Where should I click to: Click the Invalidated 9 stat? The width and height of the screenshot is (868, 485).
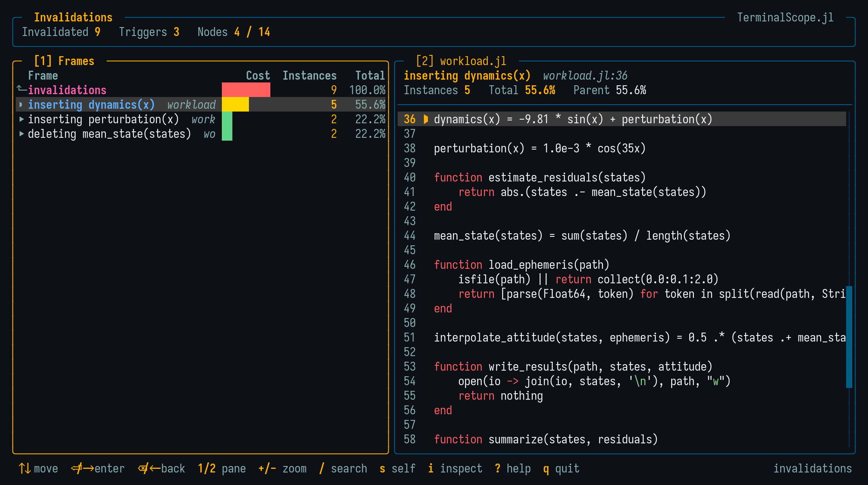[61, 32]
